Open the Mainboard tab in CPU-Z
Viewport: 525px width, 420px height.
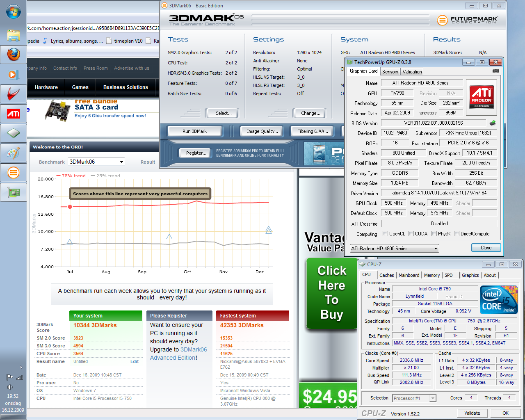pos(409,275)
